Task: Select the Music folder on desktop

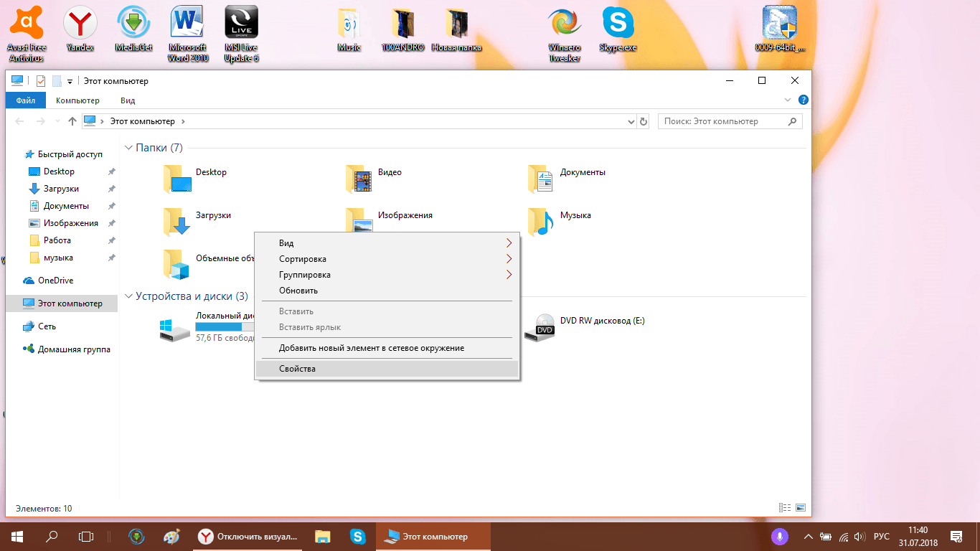Action: 349,29
